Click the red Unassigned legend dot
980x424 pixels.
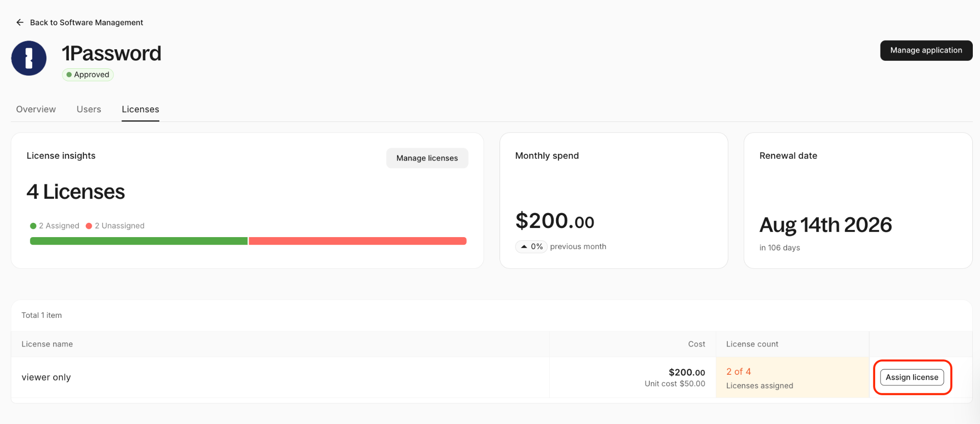[x=89, y=226]
